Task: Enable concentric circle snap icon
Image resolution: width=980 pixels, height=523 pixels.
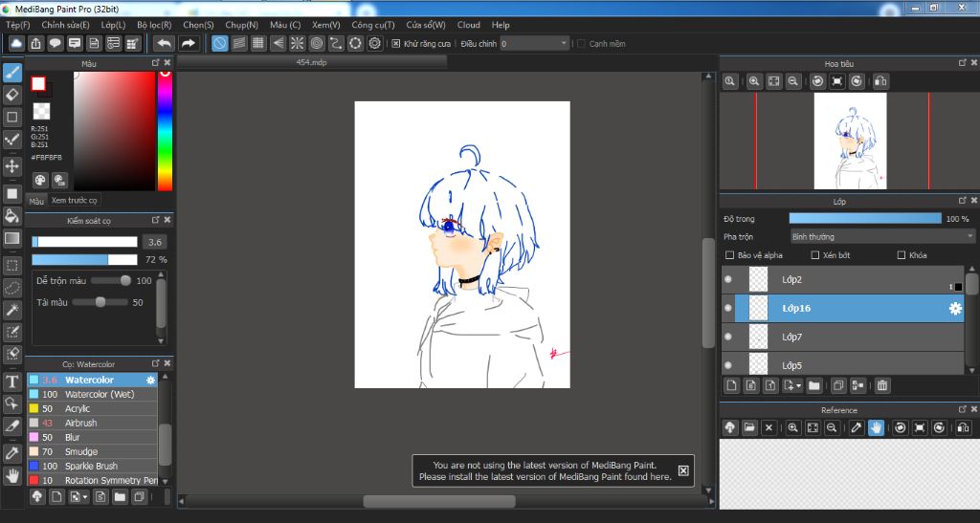Action: 317,43
